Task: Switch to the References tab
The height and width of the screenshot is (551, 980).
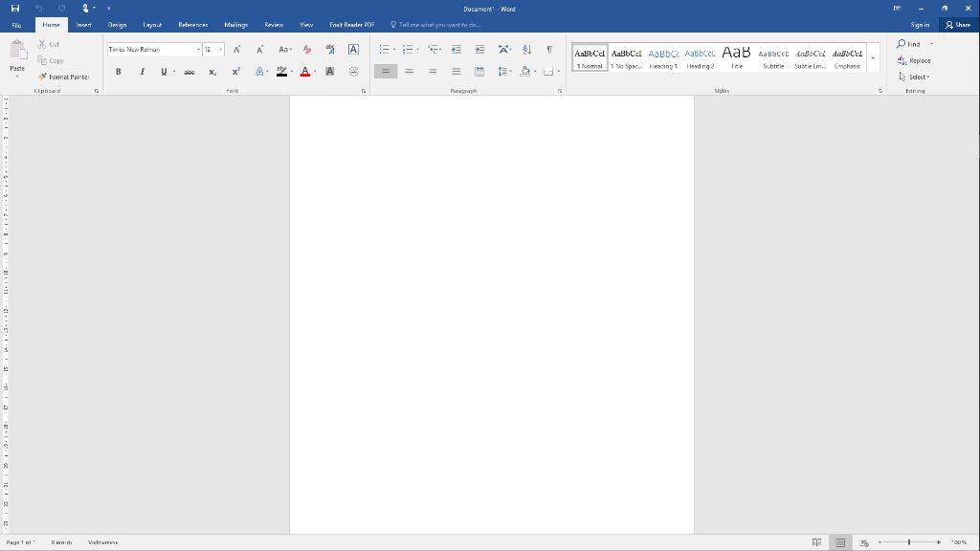Action: (x=192, y=25)
